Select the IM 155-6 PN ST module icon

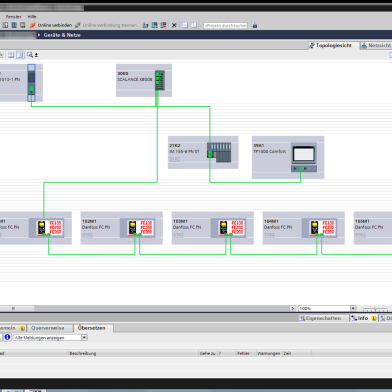click(x=219, y=152)
